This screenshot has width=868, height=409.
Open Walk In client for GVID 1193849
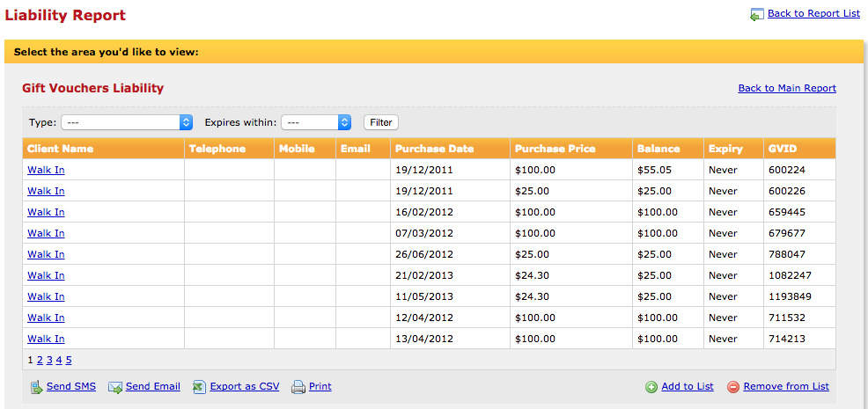(46, 296)
